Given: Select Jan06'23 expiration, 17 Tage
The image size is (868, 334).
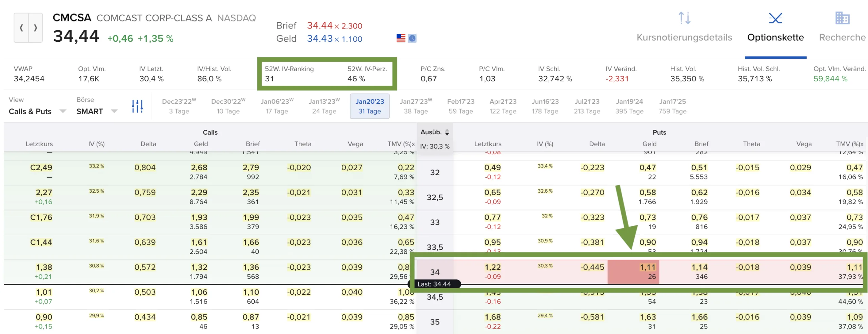Looking at the screenshot, I should [x=277, y=106].
